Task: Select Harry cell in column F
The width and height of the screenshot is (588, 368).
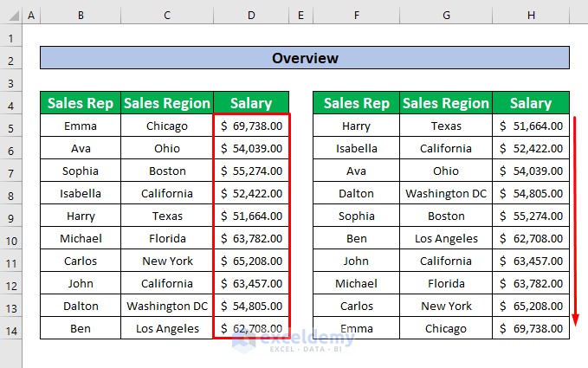Action: point(356,126)
